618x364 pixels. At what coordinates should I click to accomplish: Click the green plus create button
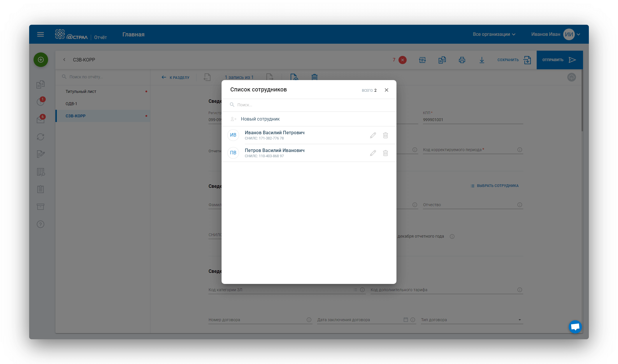tap(41, 60)
